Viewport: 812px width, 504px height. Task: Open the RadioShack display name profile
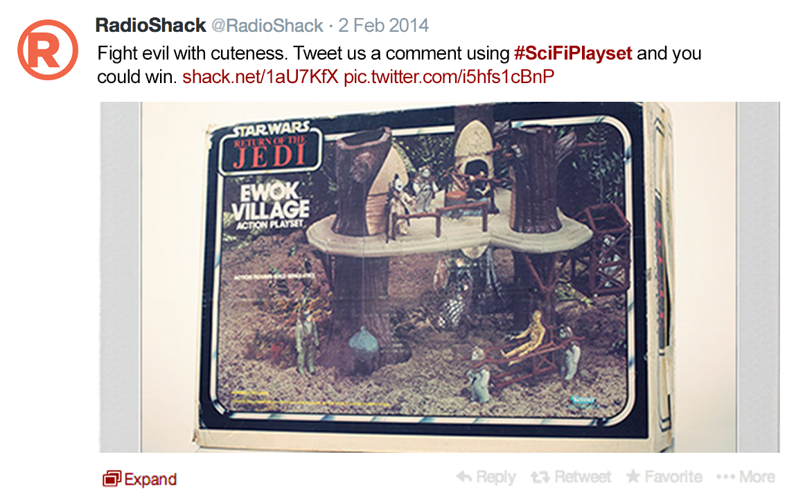point(151,26)
